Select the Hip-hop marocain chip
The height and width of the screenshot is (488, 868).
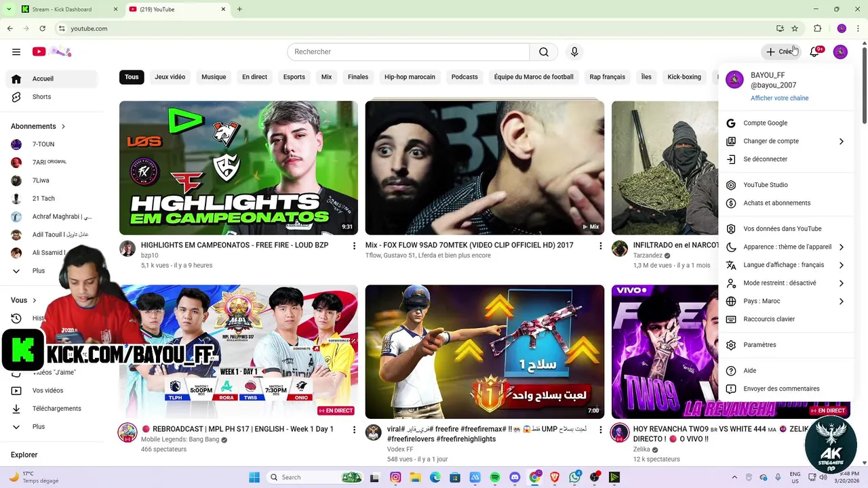point(410,77)
